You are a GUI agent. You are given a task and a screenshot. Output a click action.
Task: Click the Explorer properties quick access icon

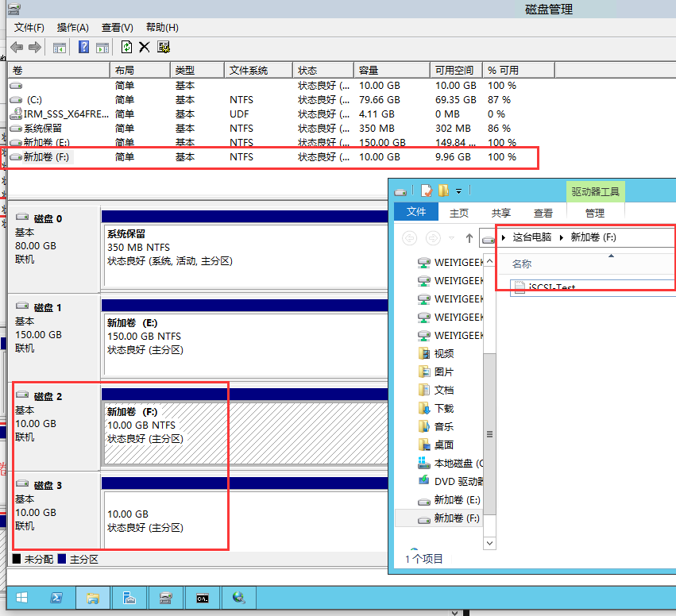point(427,191)
